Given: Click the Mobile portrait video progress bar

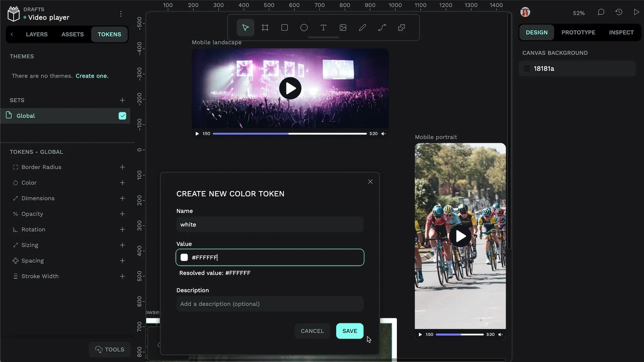Looking at the screenshot, I should click(460, 335).
